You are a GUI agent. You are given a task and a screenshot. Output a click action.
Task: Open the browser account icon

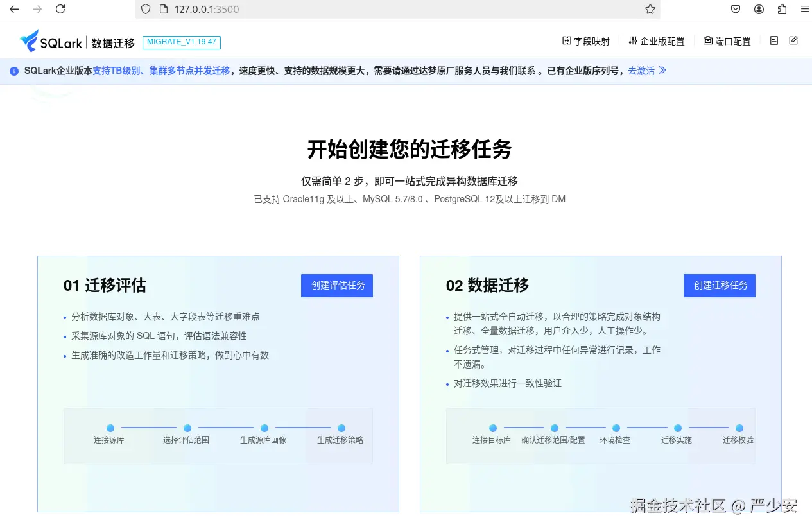pyautogui.click(x=759, y=9)
